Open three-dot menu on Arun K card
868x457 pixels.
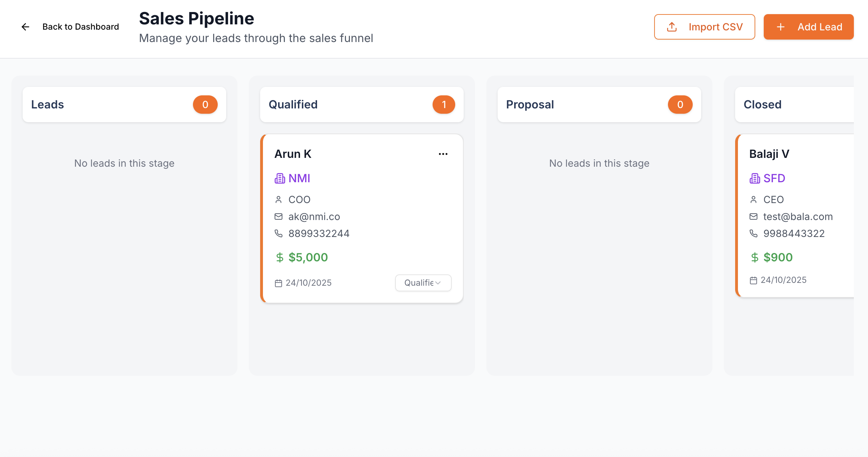point(443,154)
